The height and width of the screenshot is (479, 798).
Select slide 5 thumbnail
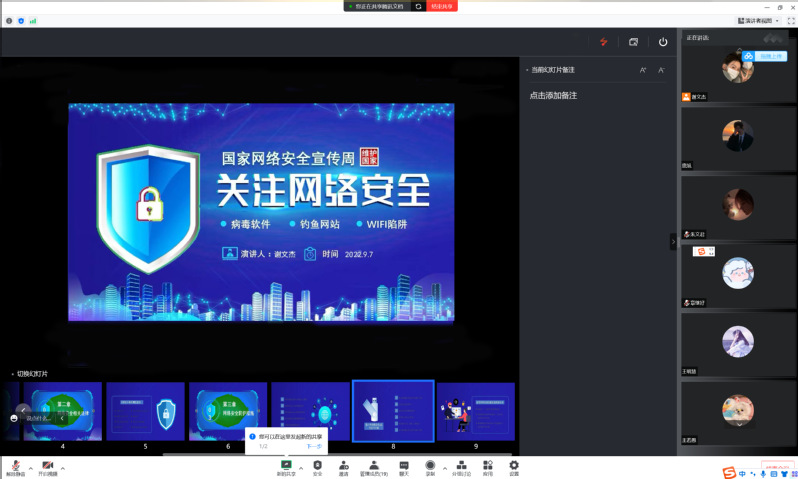[x=145, y=410]
